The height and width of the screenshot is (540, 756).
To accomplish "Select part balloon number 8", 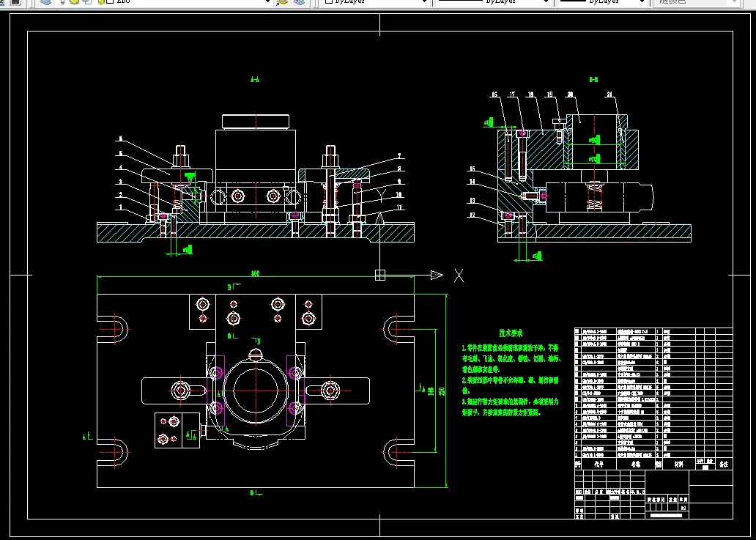I will pyautogui.click(x=399, y=169).
